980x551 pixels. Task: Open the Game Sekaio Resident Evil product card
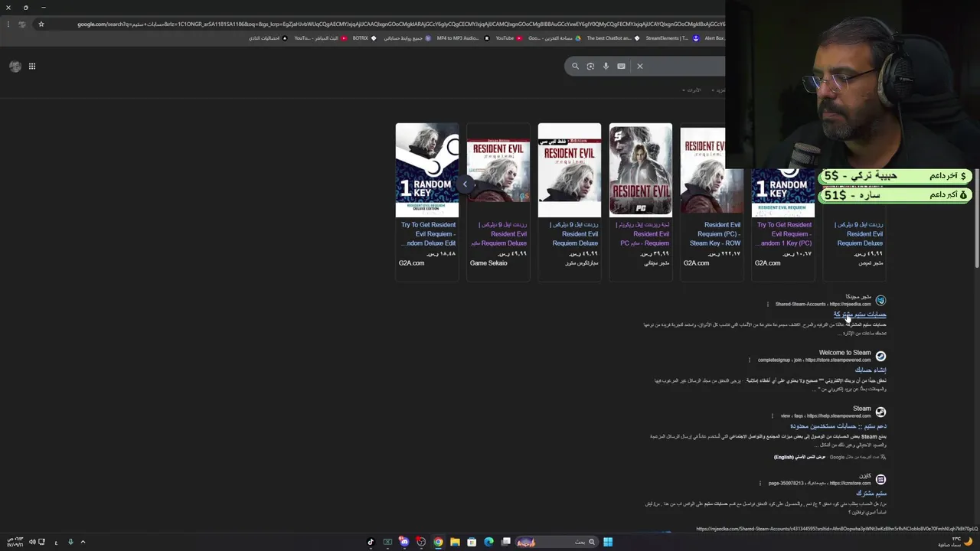point(498,202)
